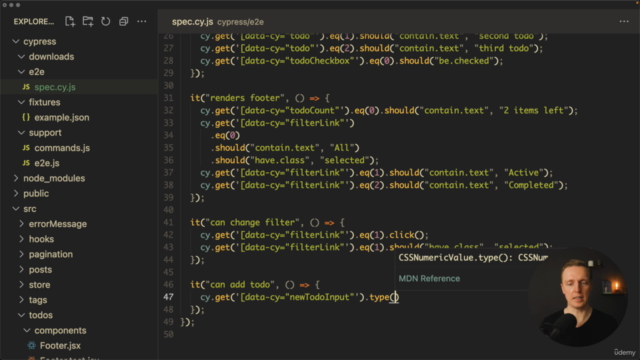Open commands.js file
640x360 pixels.
tap(62, 148)
